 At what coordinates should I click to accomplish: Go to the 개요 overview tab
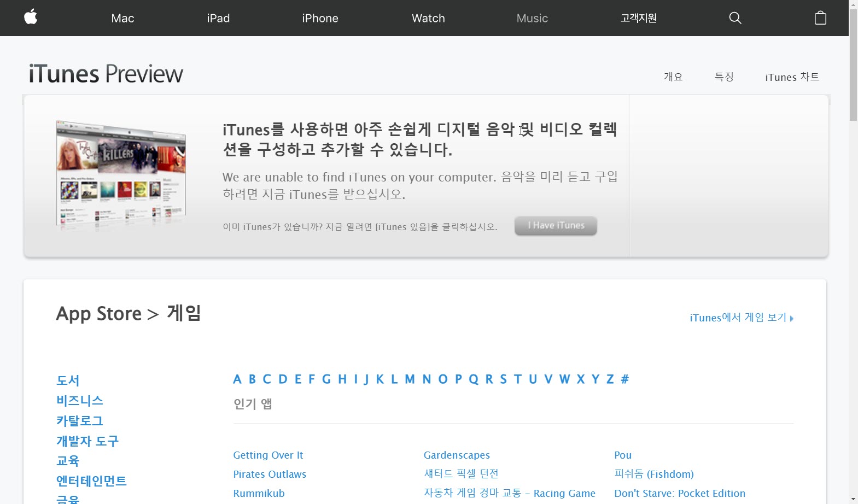click(x=673, y=77)
